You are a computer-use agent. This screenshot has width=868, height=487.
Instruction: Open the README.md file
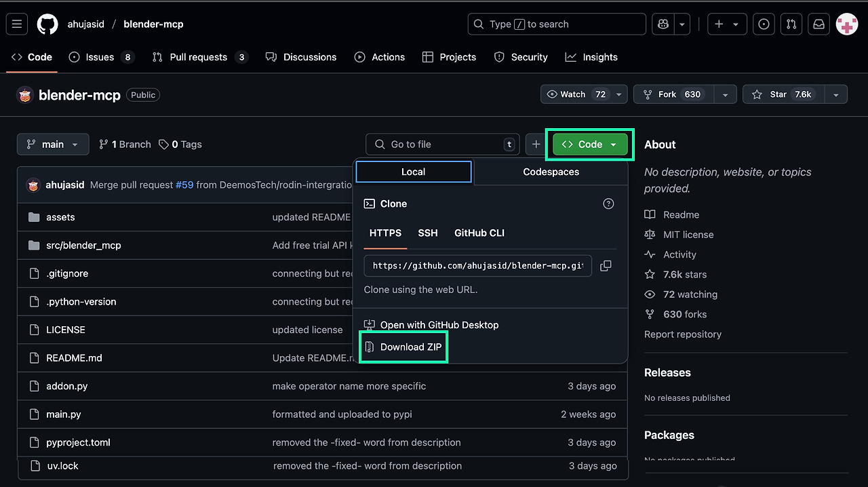point(74,357)
